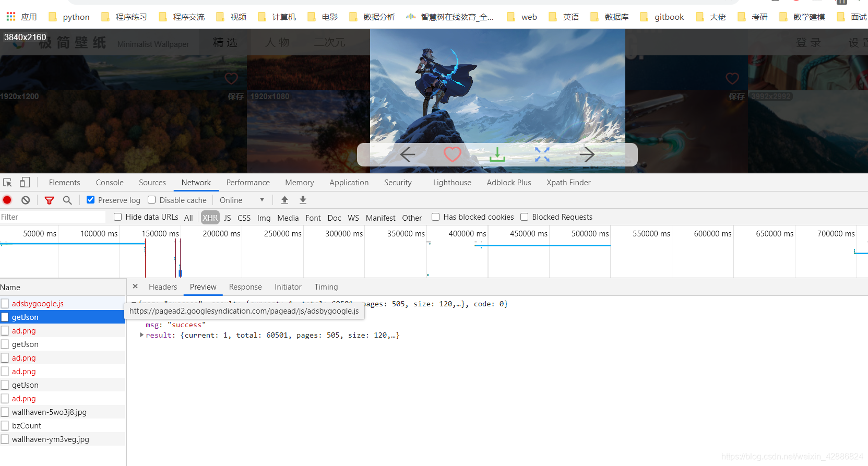
Task: Toggle the red filter funnel icon
Action: pyautogui.click(x=50, y=200)
